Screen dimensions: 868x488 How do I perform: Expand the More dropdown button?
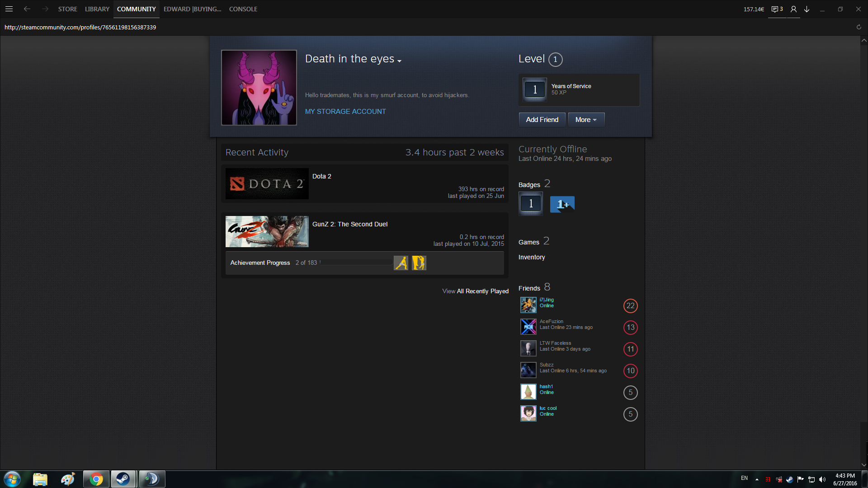(586, 120)
